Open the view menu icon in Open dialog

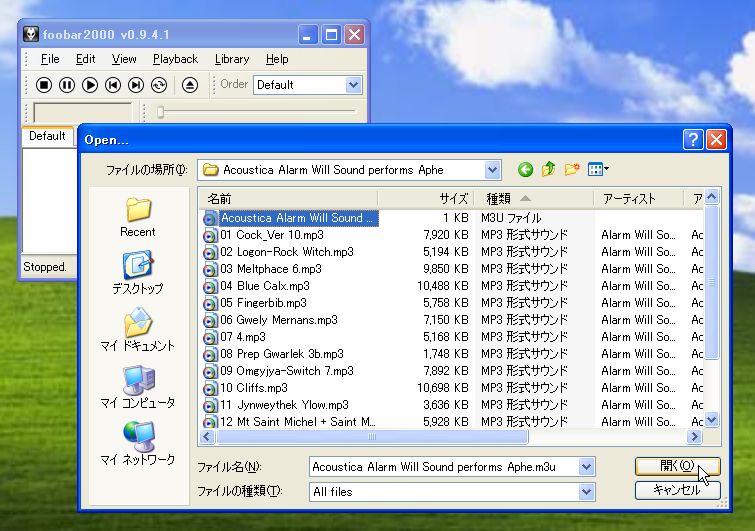coord(598,169)
